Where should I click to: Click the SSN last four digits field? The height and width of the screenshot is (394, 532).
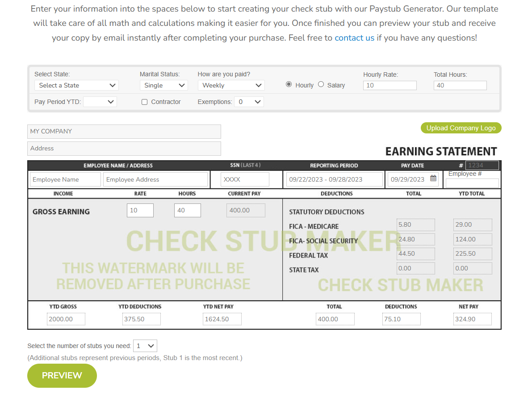244,179
